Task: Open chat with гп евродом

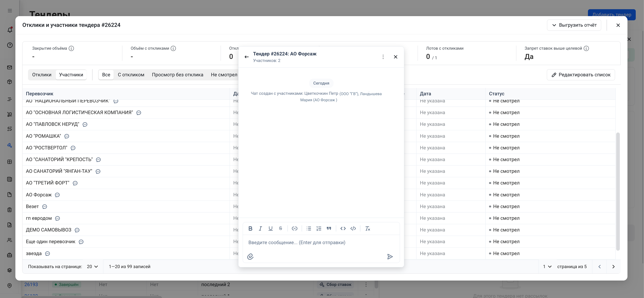Action: [x=57, y=218]
